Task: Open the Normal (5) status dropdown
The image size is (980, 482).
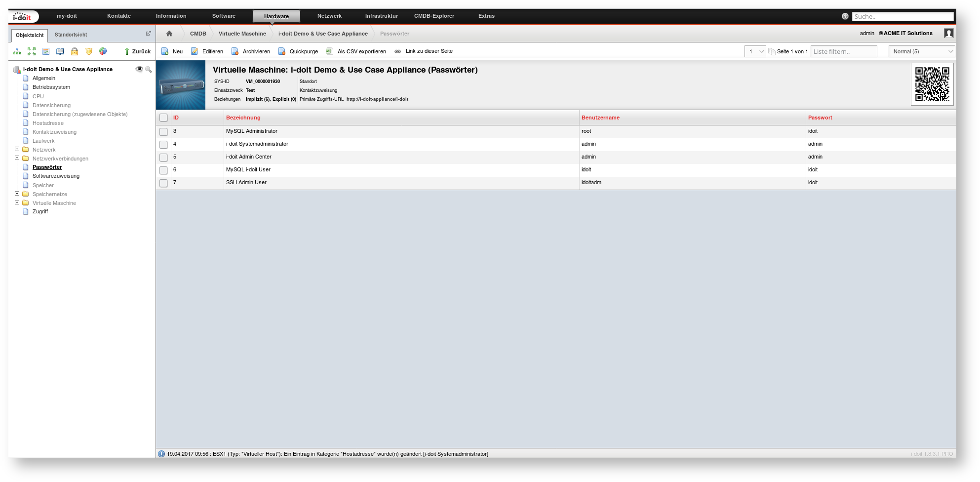Action: (x=921, y=51)
